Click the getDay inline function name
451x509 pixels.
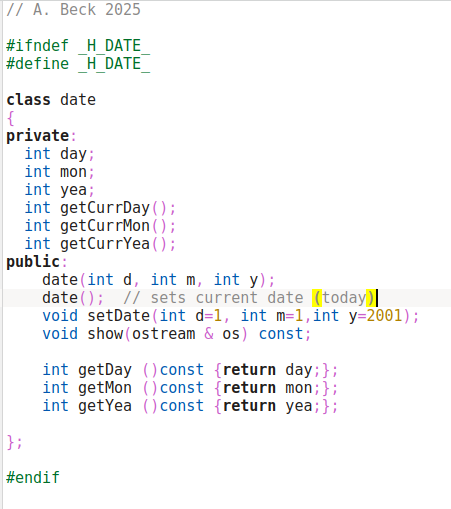coord(105,370)
